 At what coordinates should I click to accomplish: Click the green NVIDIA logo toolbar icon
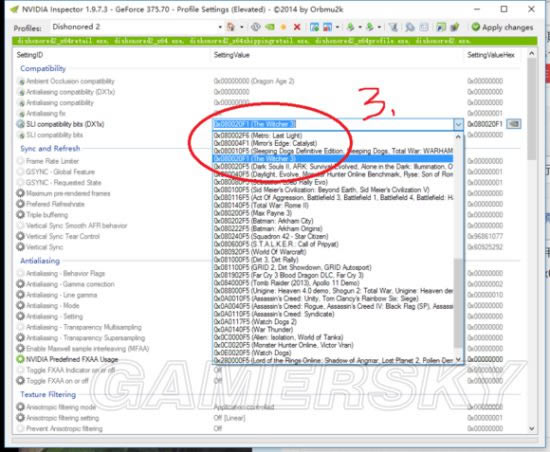click(x=270, y=27)
